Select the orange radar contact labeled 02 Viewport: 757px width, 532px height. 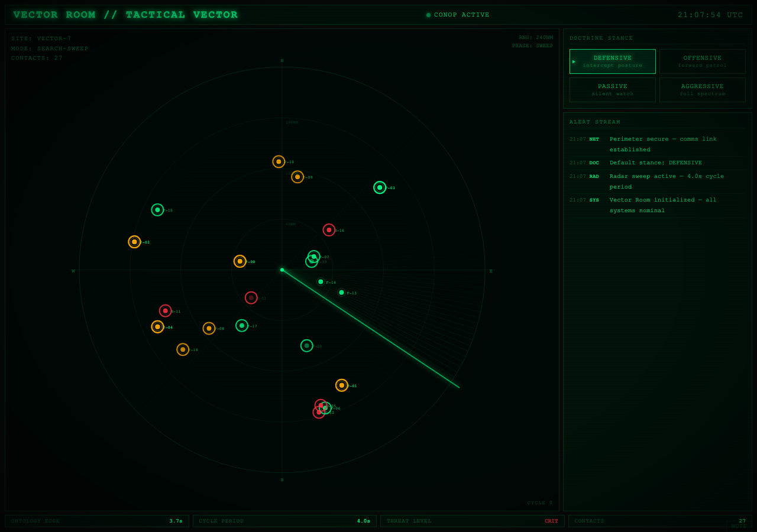pyautogui.click(x=134, y=242)
